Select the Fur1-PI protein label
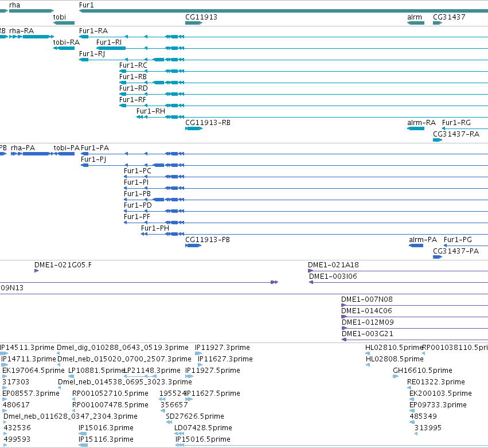This screenshot has width=488, height=448. coord(136,182)
